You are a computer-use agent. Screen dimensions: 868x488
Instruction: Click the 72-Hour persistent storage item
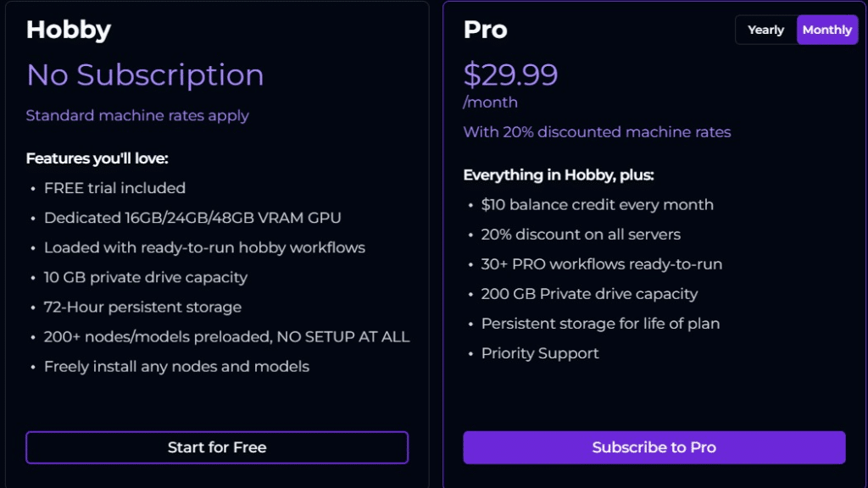pyautogui.click(x=142, y=307)
